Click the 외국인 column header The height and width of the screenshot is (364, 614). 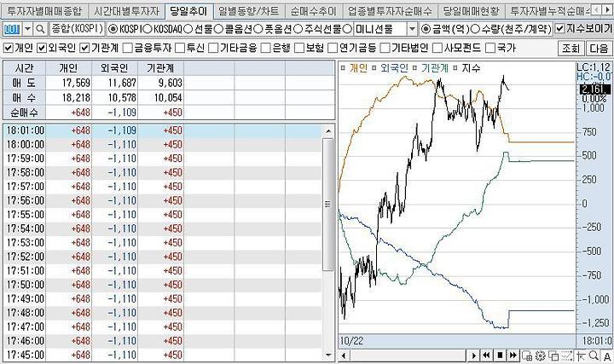[114, 68]
